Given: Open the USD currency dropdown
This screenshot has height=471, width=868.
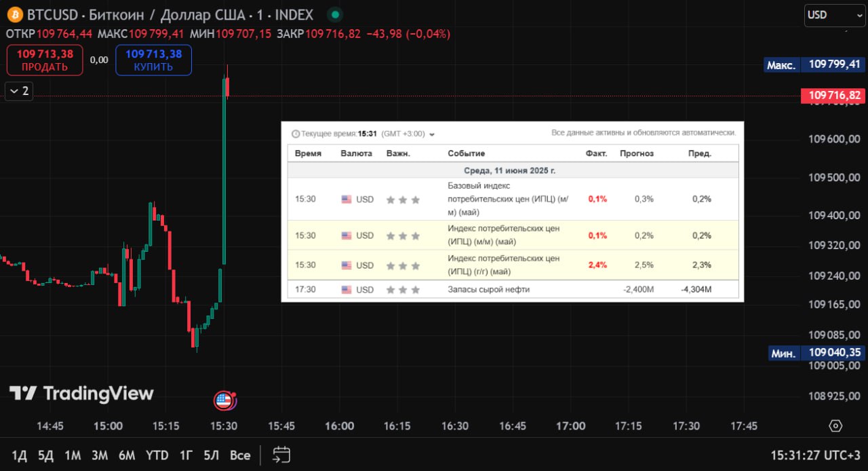Looking at the screenshot, I should 835,14.
